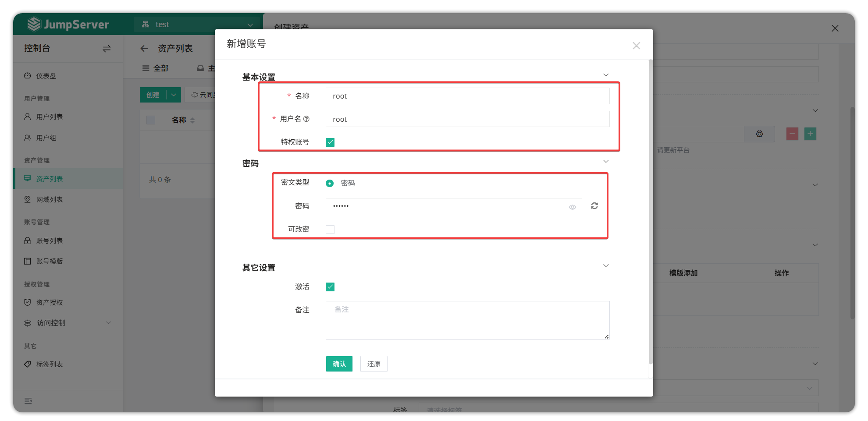Image resolution: width=868 pixels, height=421 pixels.
Task: Collapse the sidebar with the double-arrow icon
Action: pyautogui.click(x=106, y=49)
